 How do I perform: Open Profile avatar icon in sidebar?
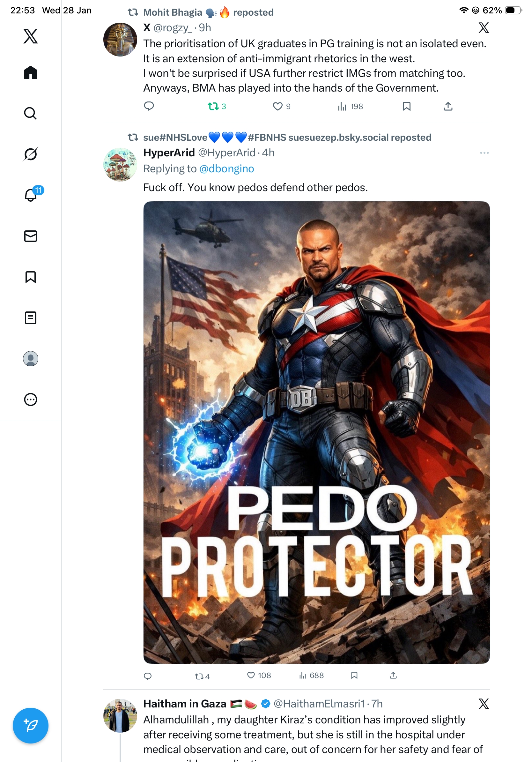[31, 358]
